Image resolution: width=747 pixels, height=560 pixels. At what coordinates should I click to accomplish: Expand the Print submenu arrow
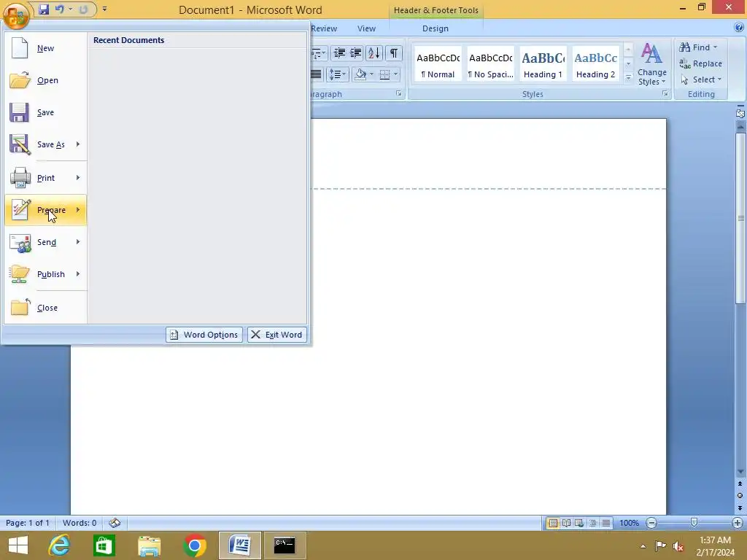(x=78, y=178)
